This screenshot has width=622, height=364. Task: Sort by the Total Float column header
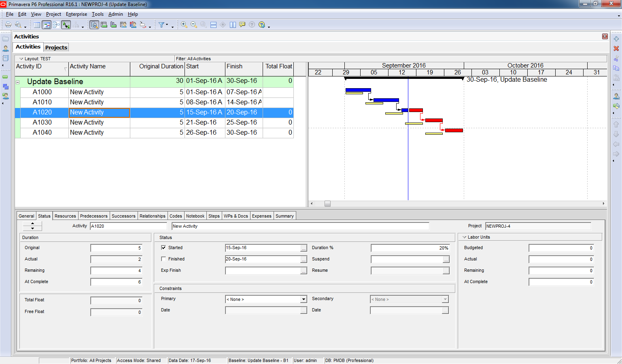click(x=278, y=67)
